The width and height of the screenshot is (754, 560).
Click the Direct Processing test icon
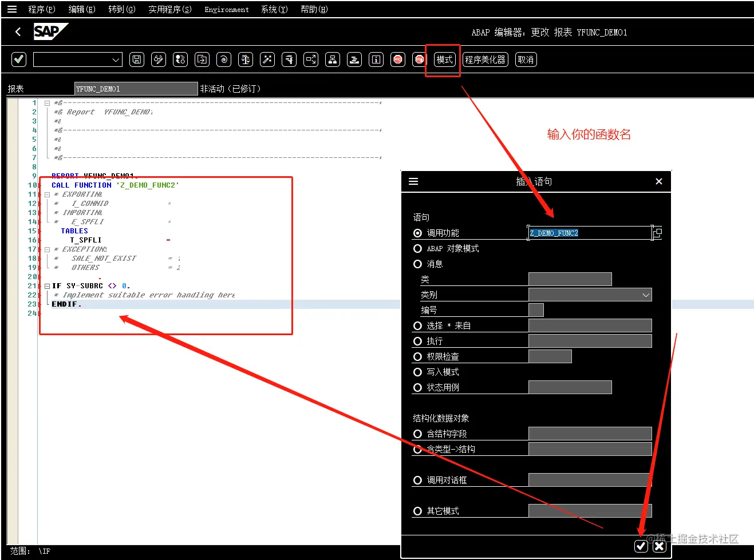coord(289,59)
